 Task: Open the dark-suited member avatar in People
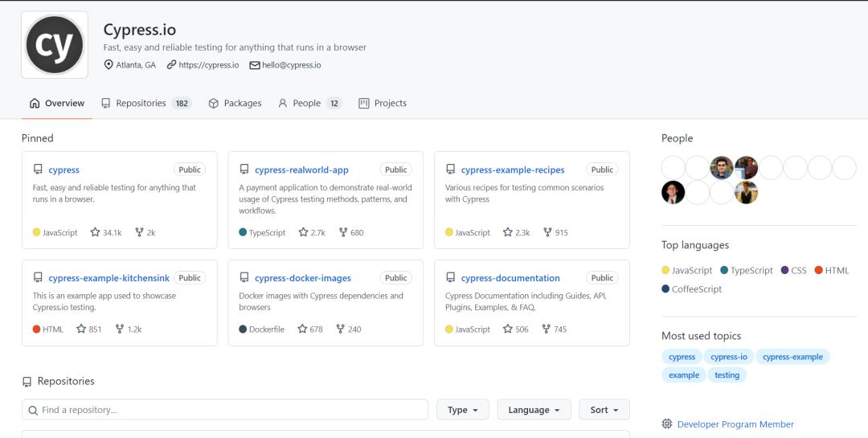674,192
